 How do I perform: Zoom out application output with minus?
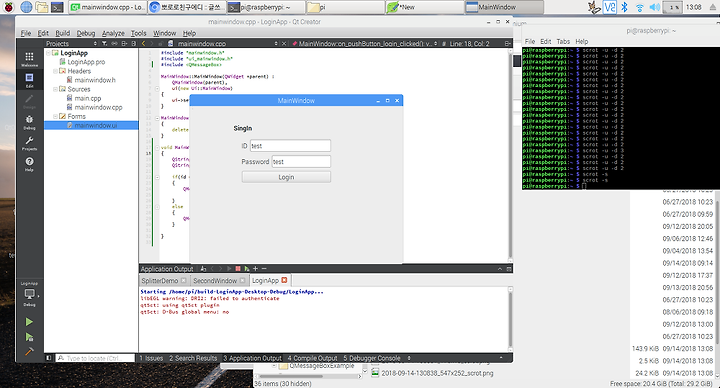tap(264, 269)
